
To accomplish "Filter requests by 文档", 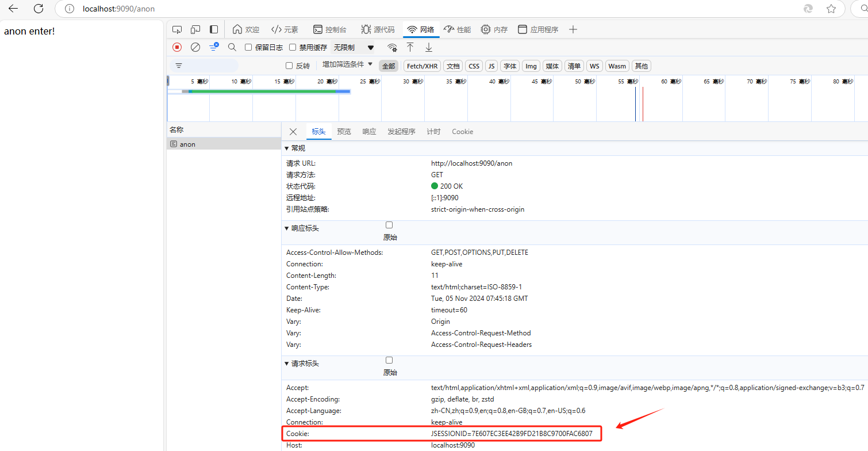I will coord(453,66).
